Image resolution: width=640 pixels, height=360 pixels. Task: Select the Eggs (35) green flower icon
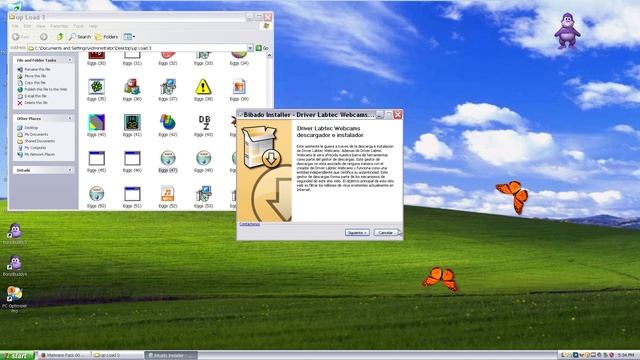pyautogui.click(x=97, y=87)
